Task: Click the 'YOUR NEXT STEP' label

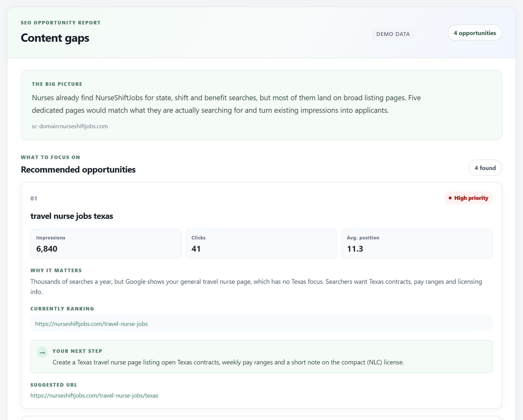Action: (x=78, y=351)
